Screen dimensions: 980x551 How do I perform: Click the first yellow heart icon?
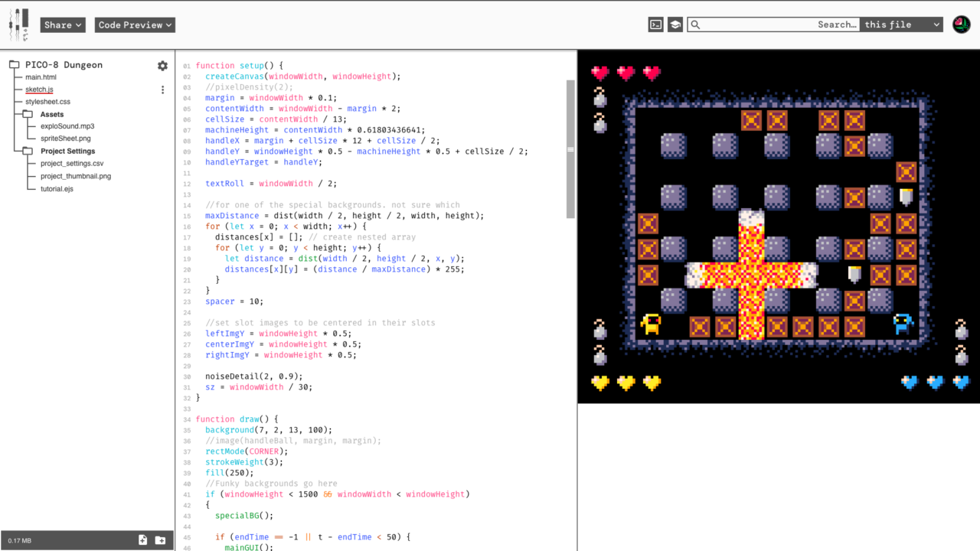tap(600, 382)
